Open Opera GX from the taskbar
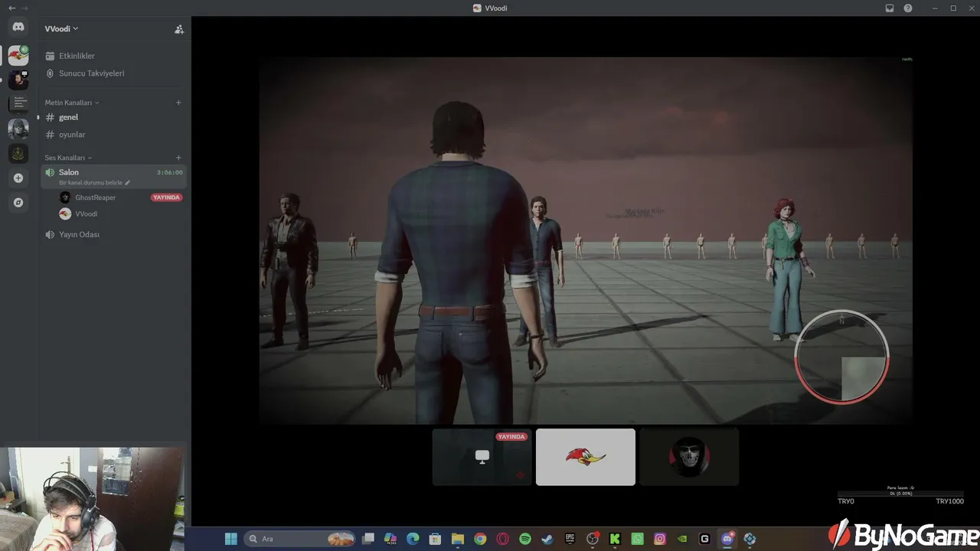980x551 pixels. 503,539
